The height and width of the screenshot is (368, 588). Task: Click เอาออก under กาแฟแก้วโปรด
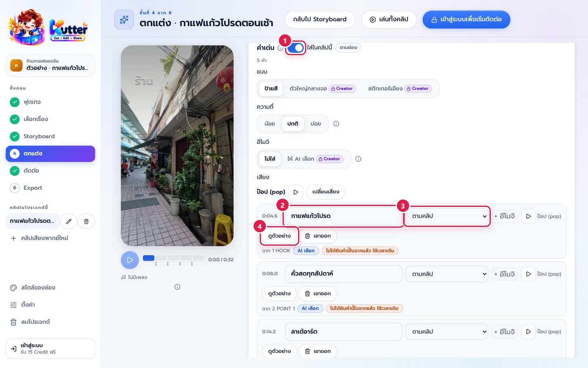pos(318,236)
